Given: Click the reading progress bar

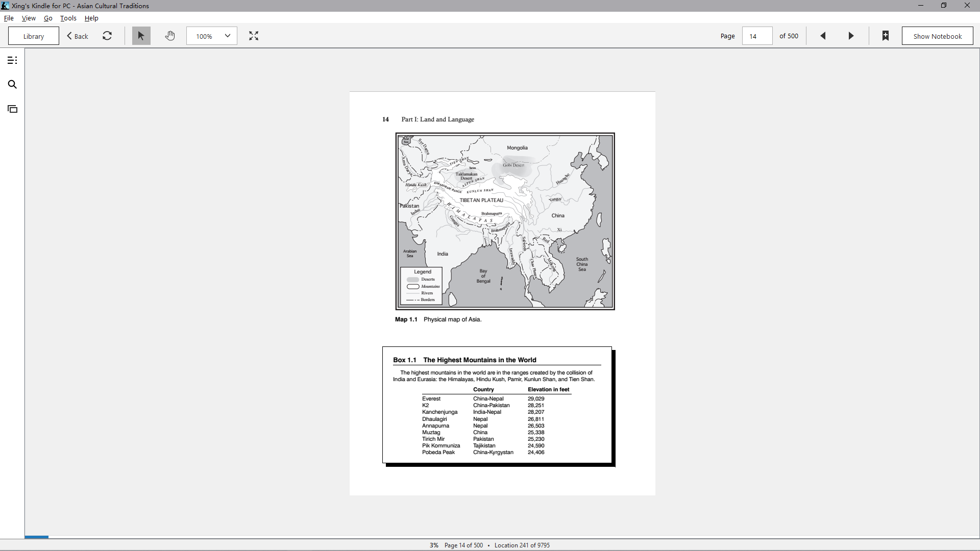Looking at the screenshot, I should tap(502, 537).
